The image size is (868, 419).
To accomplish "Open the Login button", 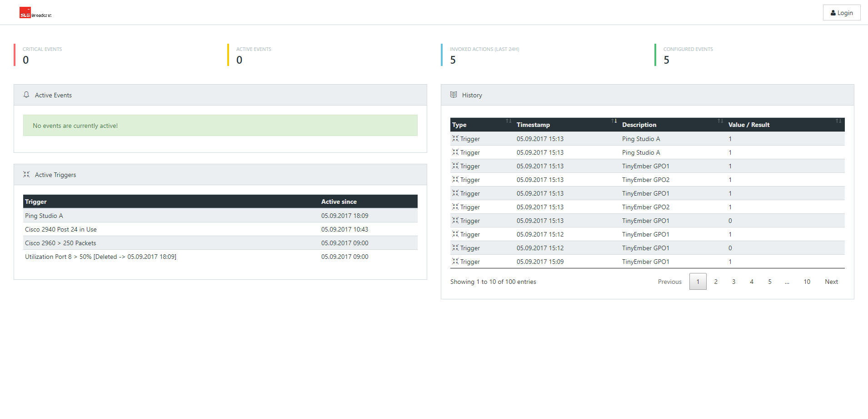I will [842, 13].
